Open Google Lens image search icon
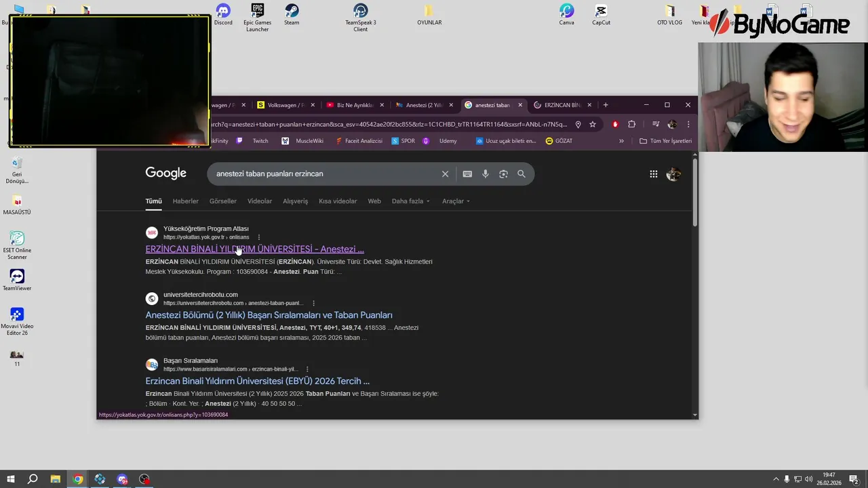Image resolution: width=868 pixels, height=488 pixels. pyautogui.click(x=503, y=174)
